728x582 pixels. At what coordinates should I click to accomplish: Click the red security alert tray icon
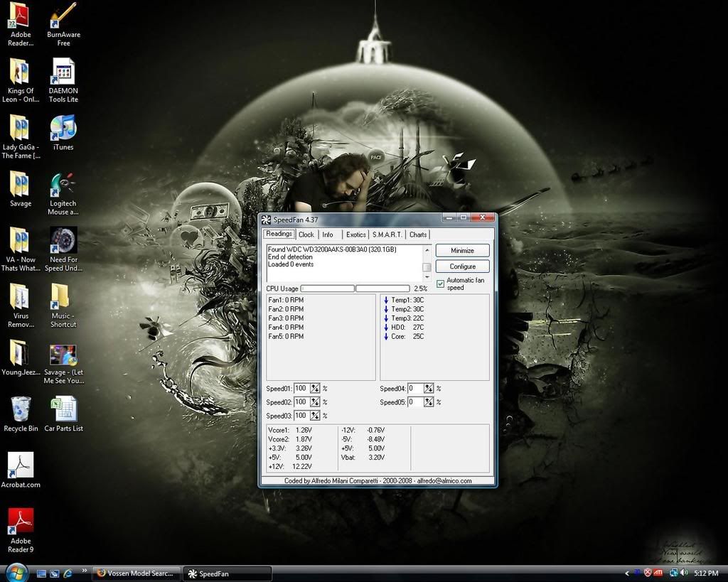pyautogui.click(x=648, y=573)
